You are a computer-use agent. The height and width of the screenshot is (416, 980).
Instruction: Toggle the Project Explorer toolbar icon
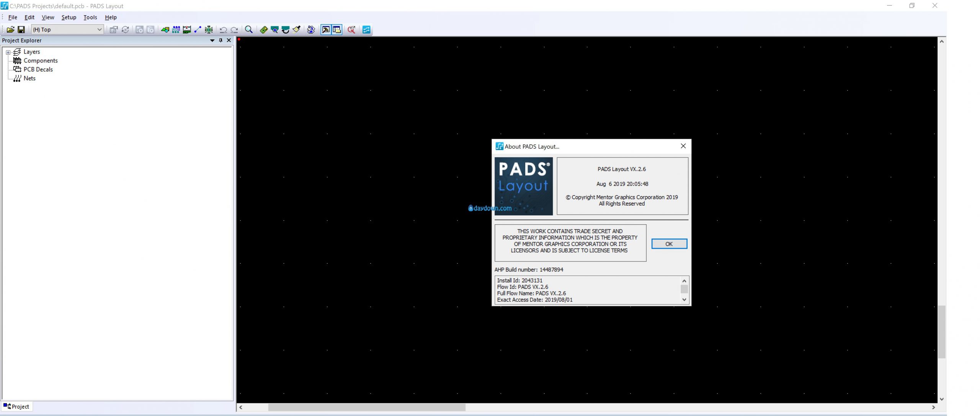(337, 29)
